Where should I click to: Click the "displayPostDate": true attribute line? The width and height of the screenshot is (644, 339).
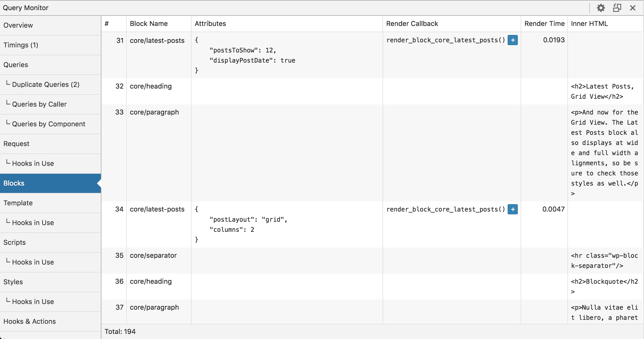click(x=252, y=60)
